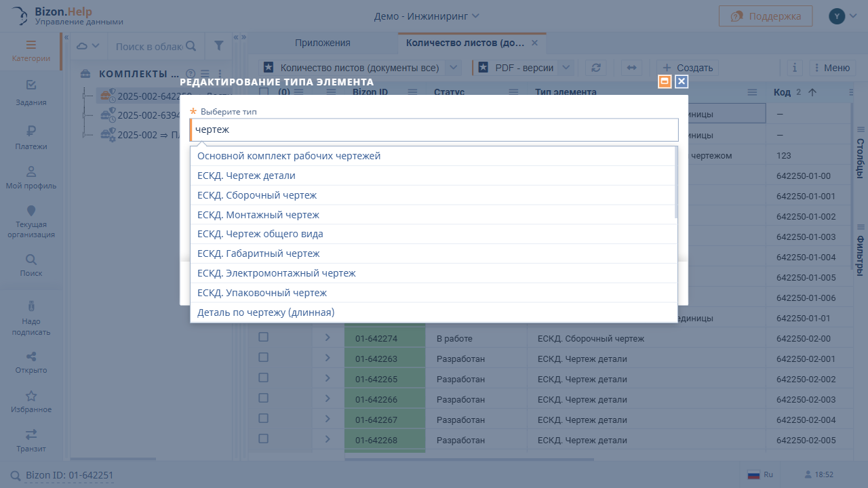The height and width of the screenshot is (488, 868).
Task: Select checkbox of row 01-642268
Action: (263, 439)
